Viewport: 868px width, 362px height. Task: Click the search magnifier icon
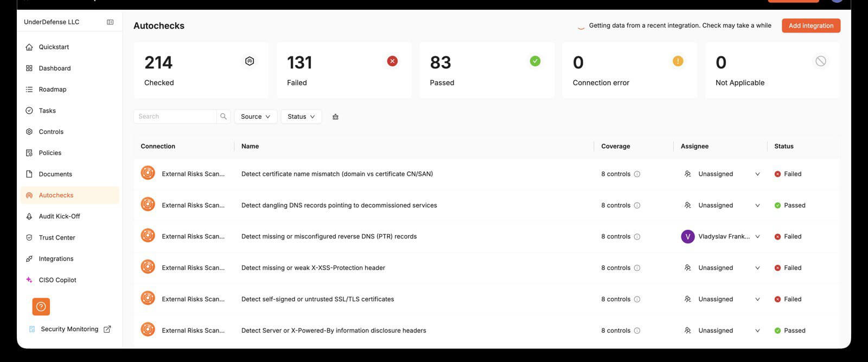click(x=224, y=117)
